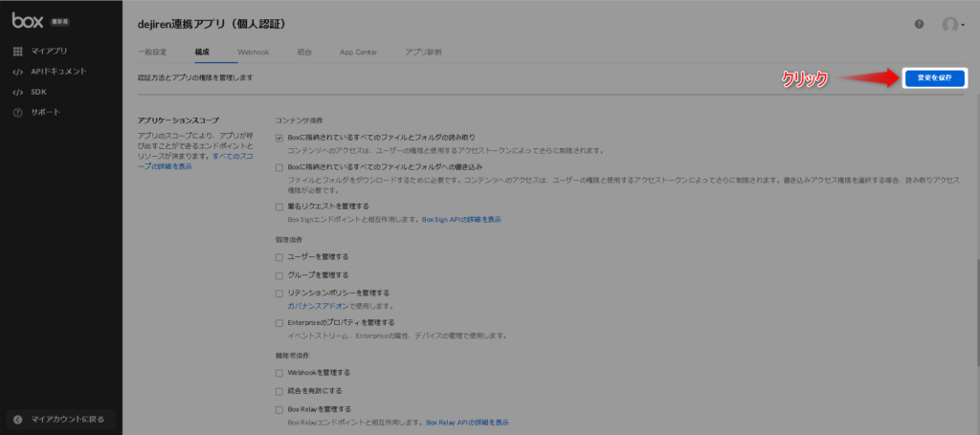The image size is (980, 435).
Task: Open サポート in sidebar
Action: [x=46, y=113]
